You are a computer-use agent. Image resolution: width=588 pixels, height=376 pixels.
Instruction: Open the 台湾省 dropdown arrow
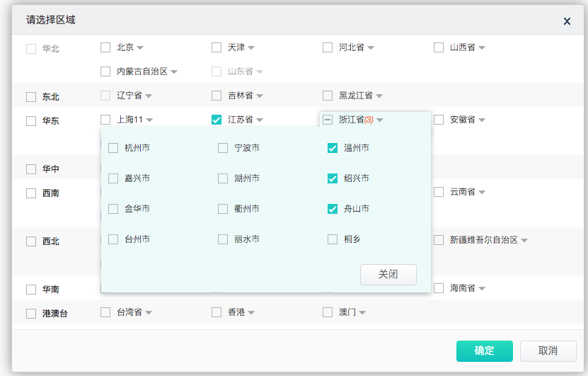(149, 312)
